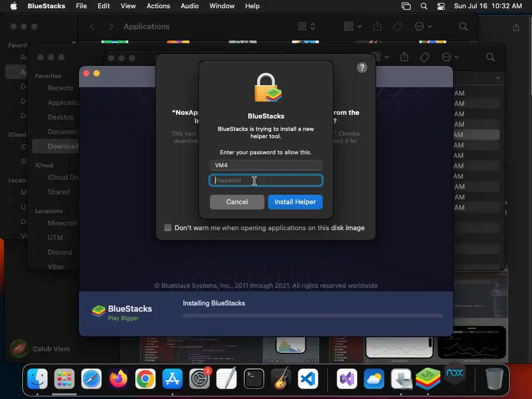Launch Firefox from the Dock

point(118,379)
